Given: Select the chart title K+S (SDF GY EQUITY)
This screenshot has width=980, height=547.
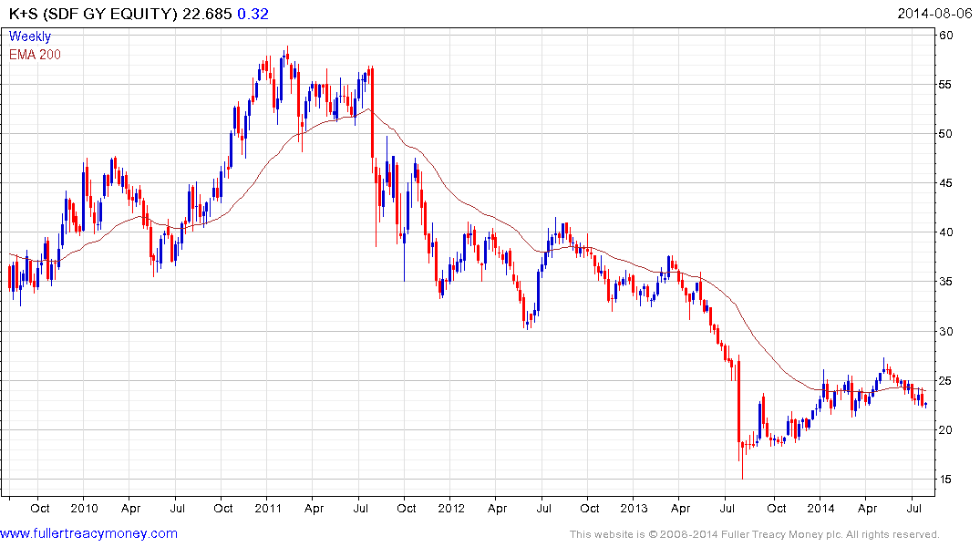Looking at the screenshot, I should coord(93,14).
